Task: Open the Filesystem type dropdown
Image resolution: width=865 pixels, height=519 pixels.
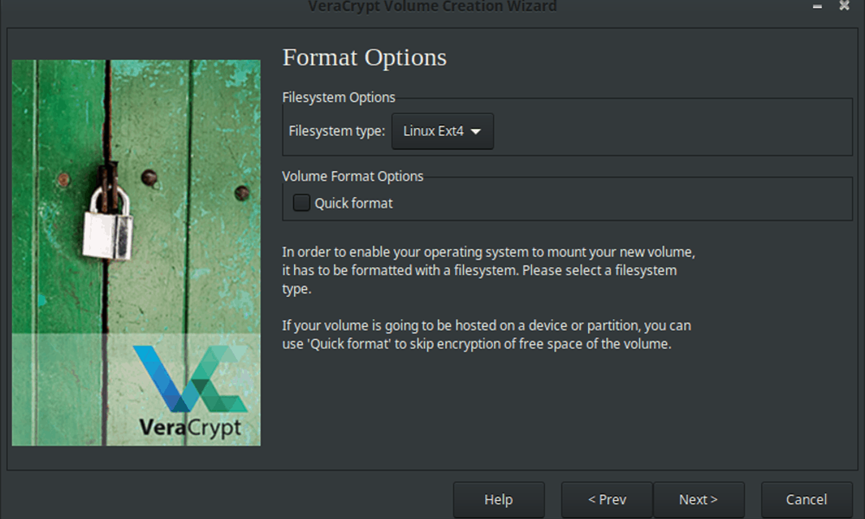Action: pyautogui.click(x=442, y=131)
